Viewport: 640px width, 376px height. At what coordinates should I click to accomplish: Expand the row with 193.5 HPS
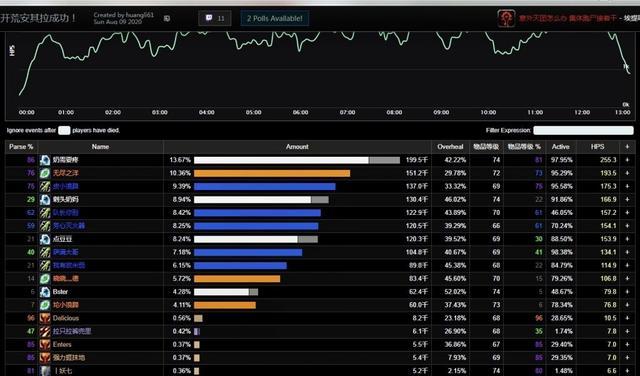627,173
